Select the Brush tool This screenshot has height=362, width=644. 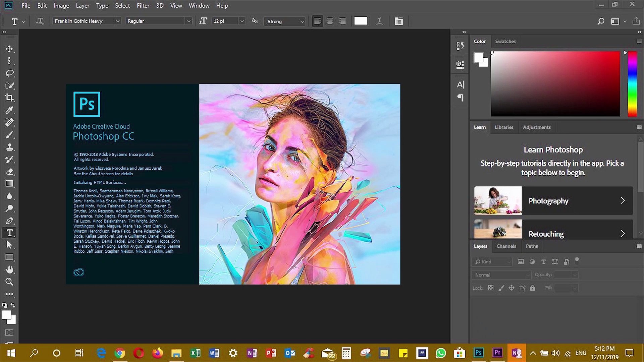click(x=9, y=135)
